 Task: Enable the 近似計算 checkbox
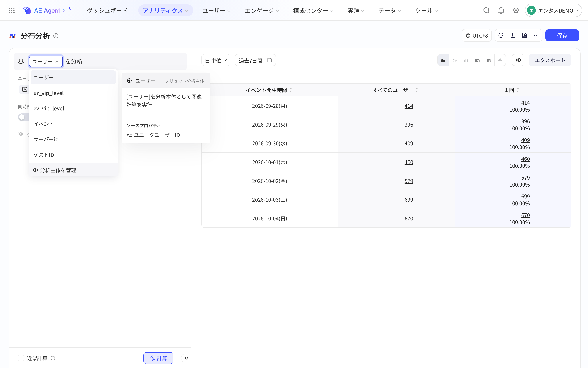21,358
